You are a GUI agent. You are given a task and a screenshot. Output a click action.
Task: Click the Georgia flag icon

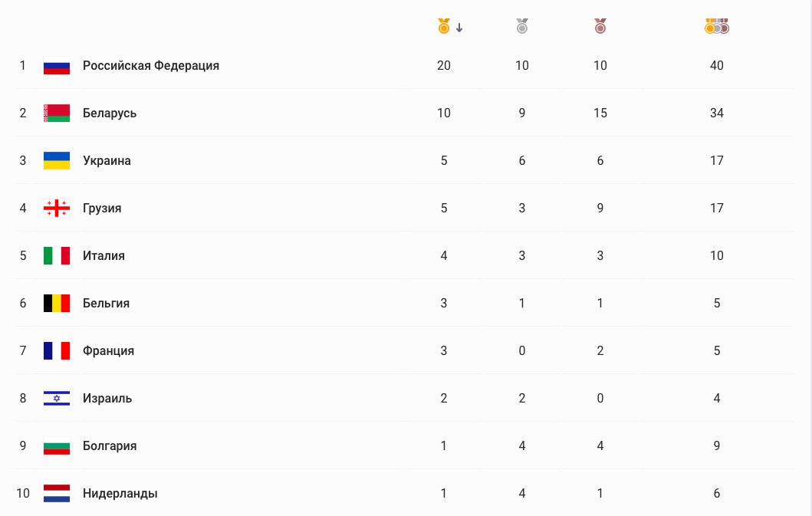pyautogui.click(x=57, y=209)
